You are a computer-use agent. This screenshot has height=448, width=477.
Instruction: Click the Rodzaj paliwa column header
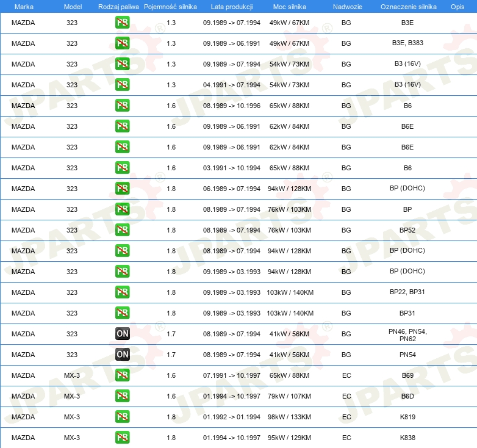click(x=118, y=7)
